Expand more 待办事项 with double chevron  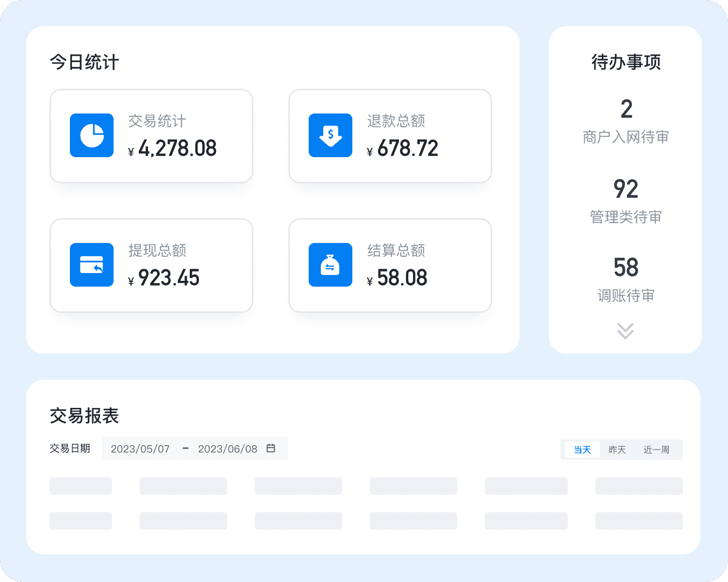tap(625, 331)
